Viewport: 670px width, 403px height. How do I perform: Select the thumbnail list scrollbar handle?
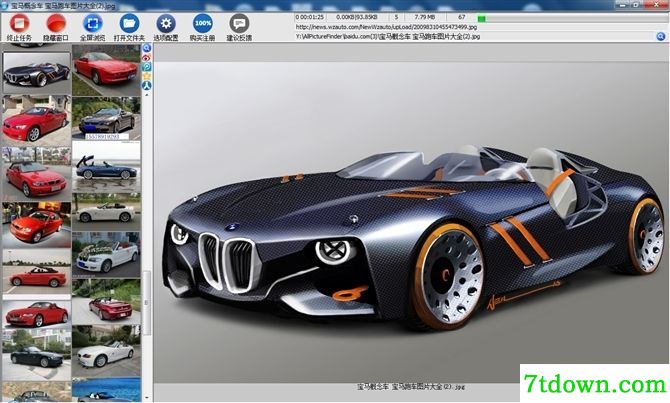coord(147,303)
